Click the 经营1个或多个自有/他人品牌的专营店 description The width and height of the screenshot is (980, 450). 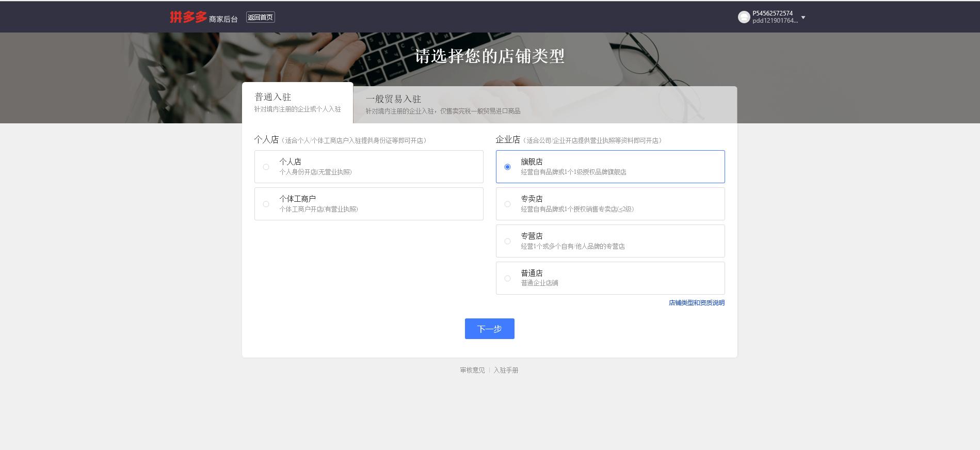coord(573,246)
